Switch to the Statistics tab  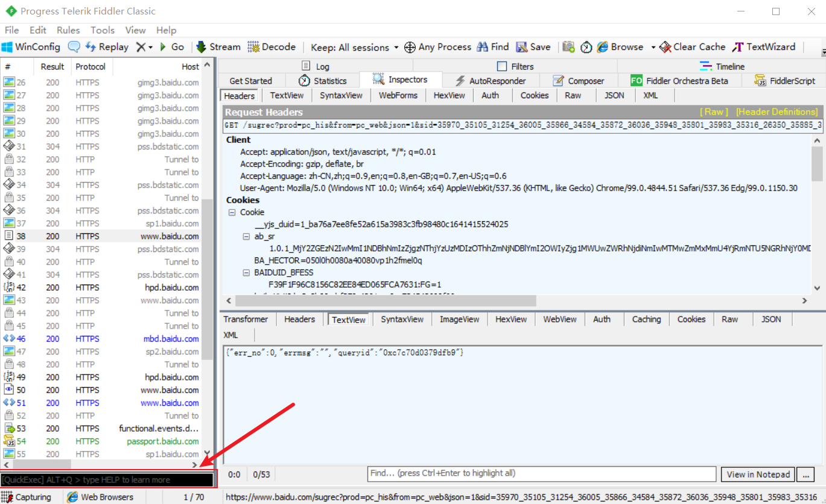[x=322, y=81]
